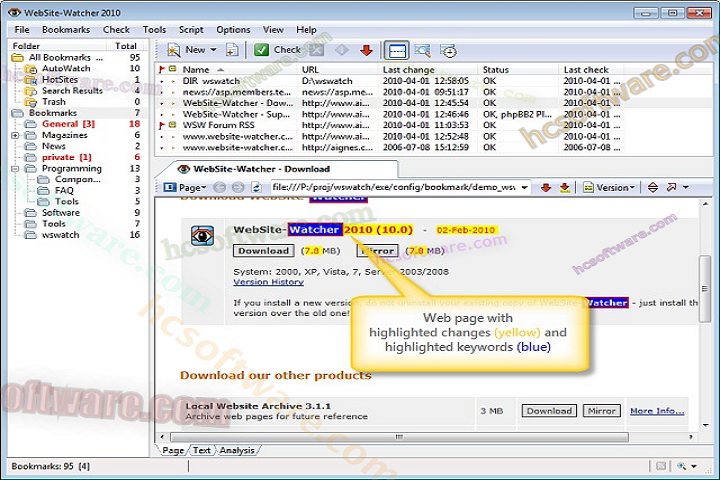Select the Software folder
Screen dimensions: 720x480
[61, 213]
